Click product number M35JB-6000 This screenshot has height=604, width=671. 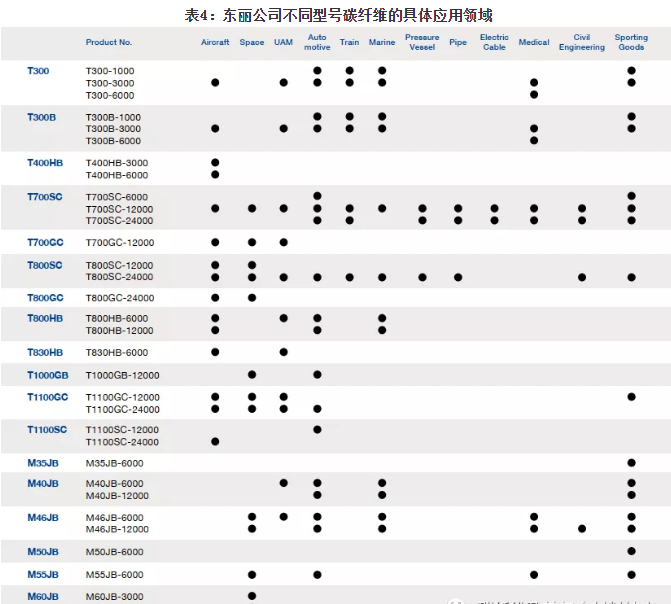114,463
